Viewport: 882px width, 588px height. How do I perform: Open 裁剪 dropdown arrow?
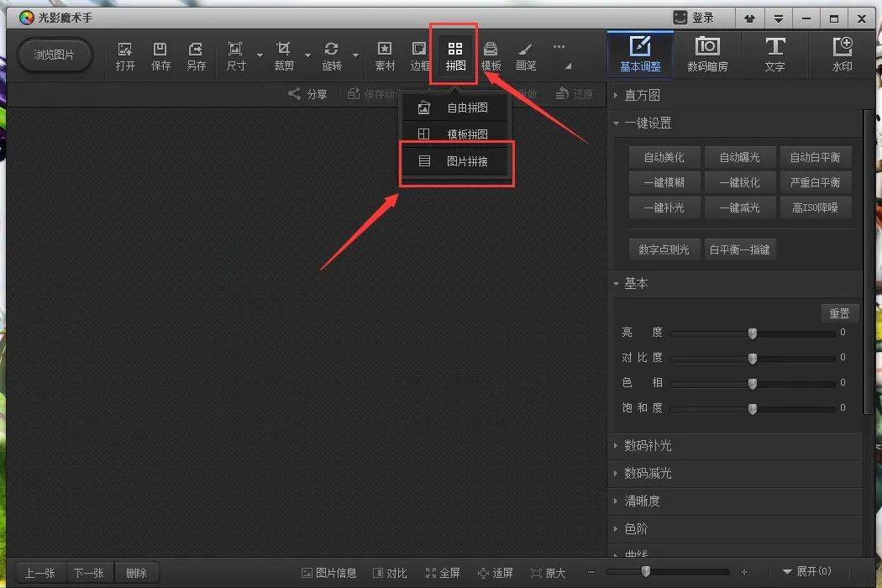point(307,55)
